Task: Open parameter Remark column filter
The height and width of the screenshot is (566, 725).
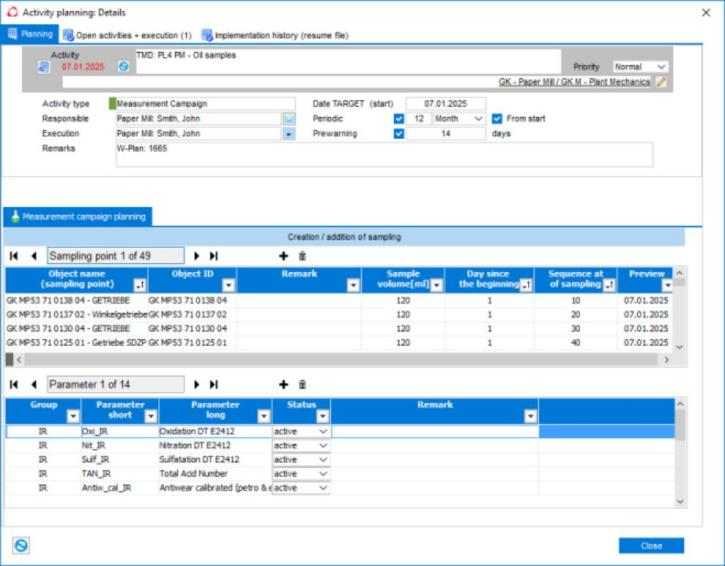Action: (530, 417)
